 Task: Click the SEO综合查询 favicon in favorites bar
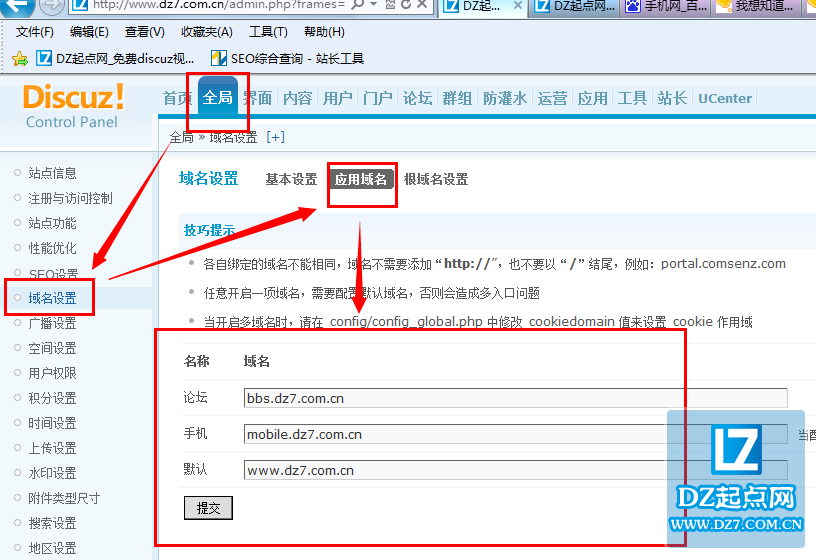point(219,58)
